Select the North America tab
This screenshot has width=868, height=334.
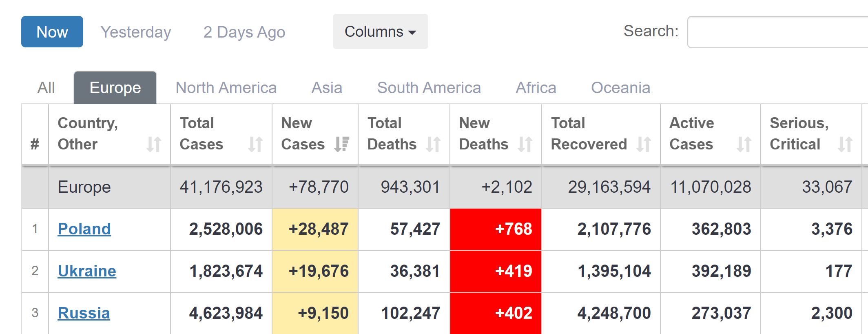click(x=226, y=88)
